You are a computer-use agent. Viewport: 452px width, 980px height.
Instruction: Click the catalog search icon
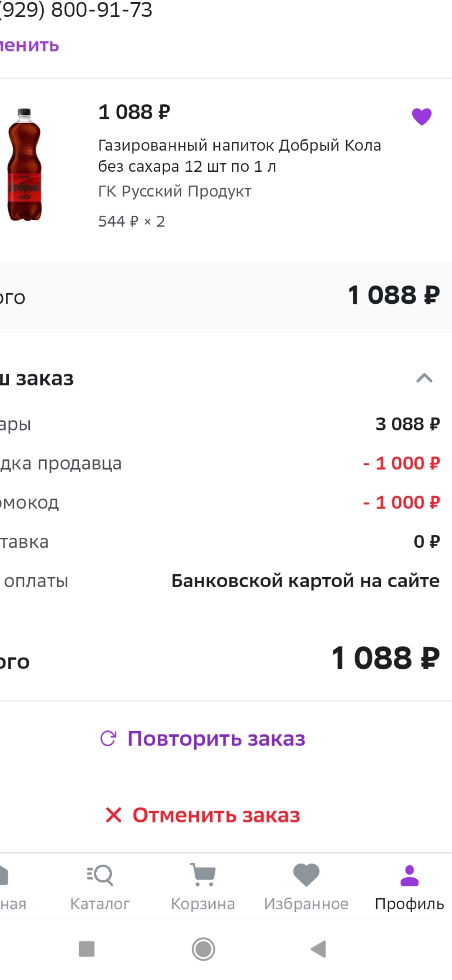point(100,875)
